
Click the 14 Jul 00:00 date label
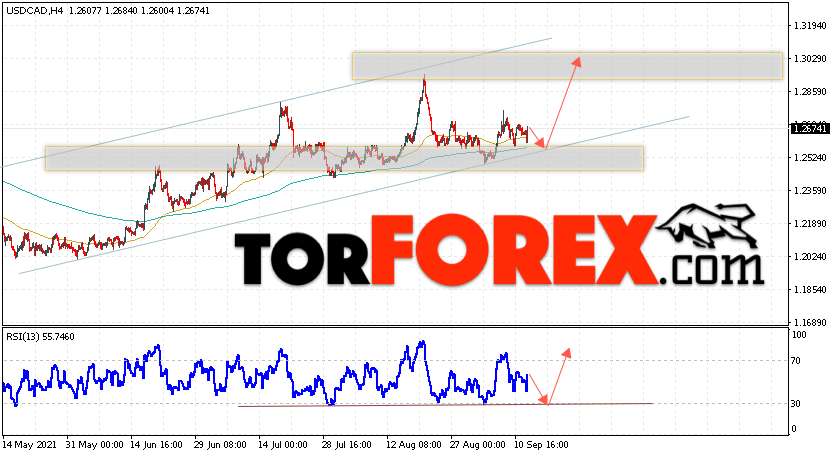tap(282, 445)
